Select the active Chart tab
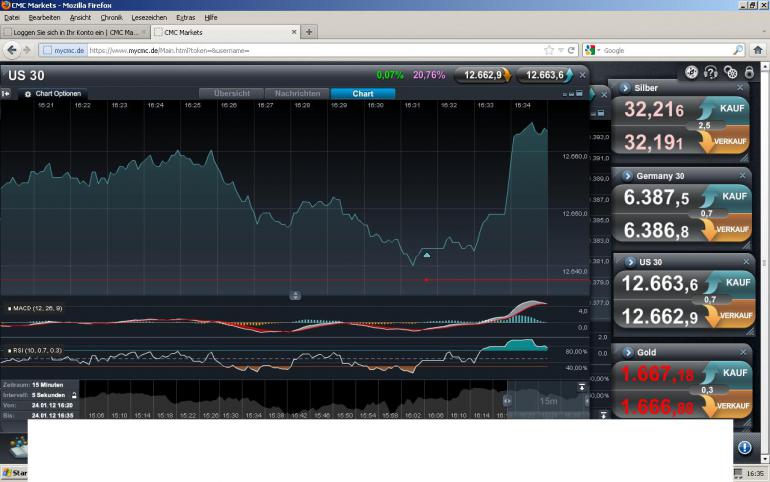Image resolution: width=770 pixels, height=482 pixels. coord(363,93)
